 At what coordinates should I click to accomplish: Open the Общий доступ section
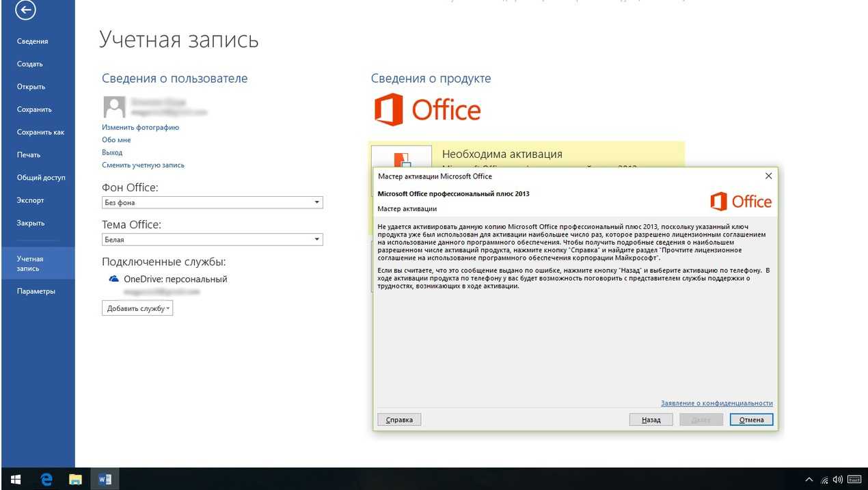pyautogui.click(x=41, y=178)
